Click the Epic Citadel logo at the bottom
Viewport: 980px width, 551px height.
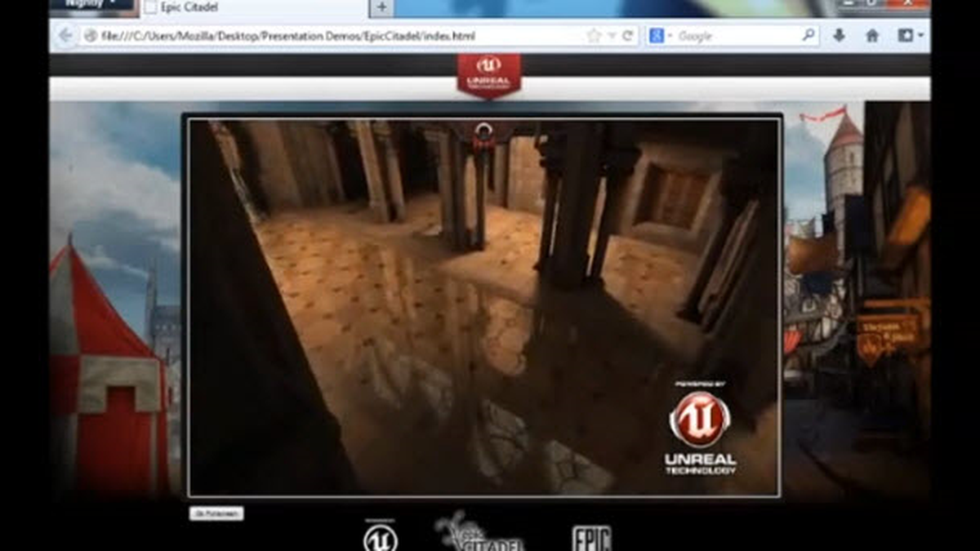479,532
